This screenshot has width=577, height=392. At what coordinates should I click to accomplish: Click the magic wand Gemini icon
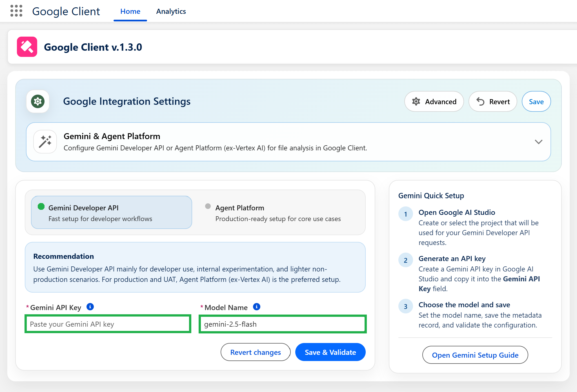tap(45, 141)
